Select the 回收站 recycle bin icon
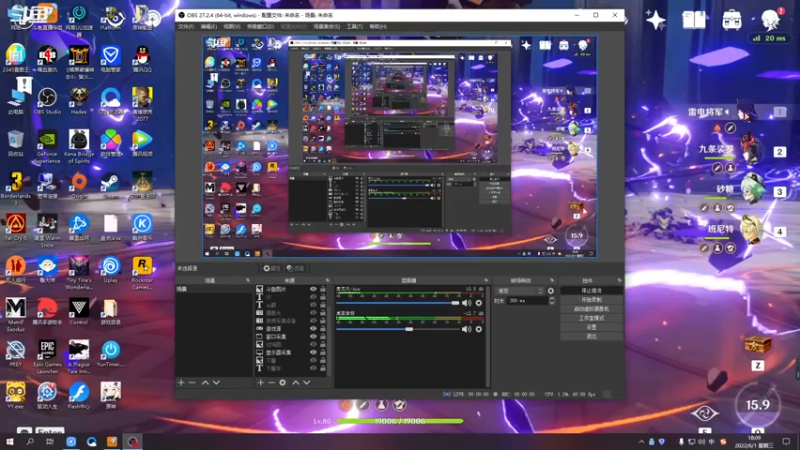The image size is (800, 450). click(x=15, y=143)
